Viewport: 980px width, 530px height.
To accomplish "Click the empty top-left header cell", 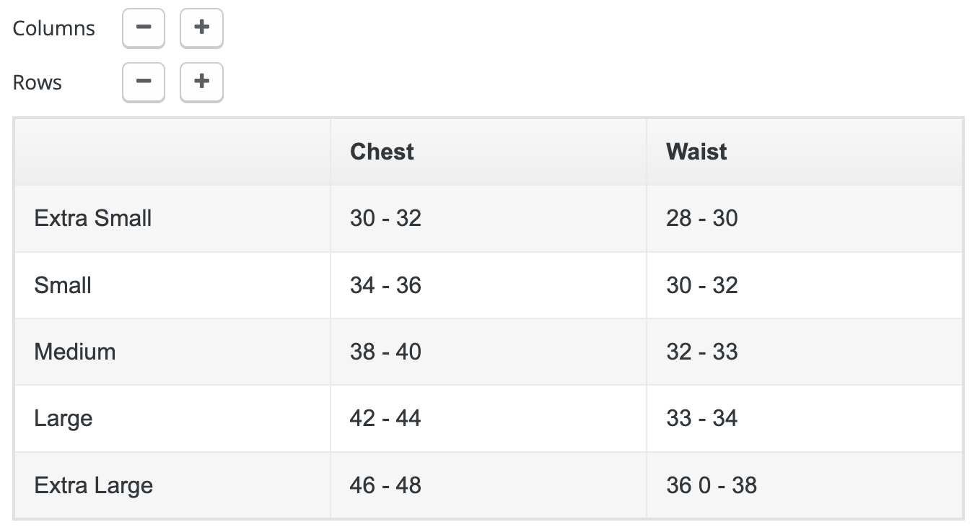I will coord(172,152).
